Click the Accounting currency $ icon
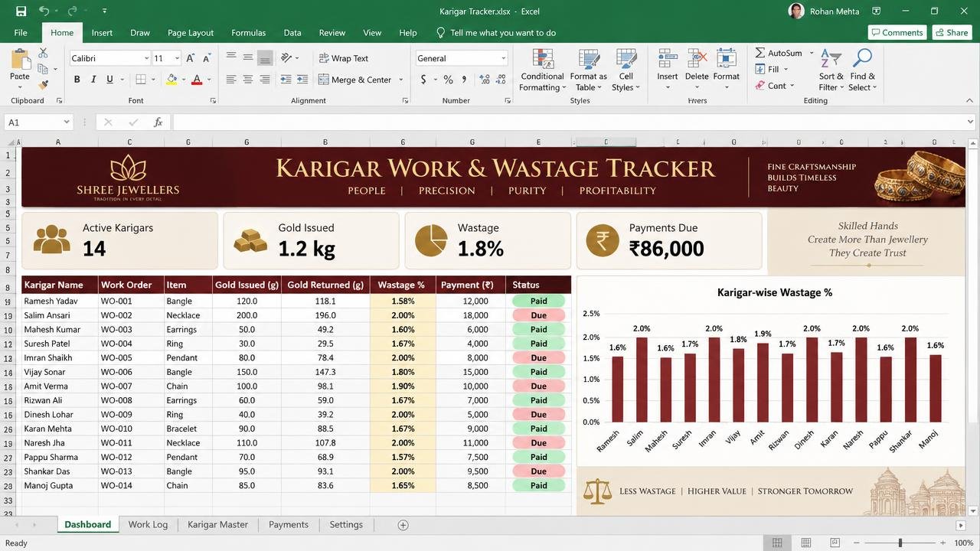Screen dimensions: 980x551 (423, 80)
